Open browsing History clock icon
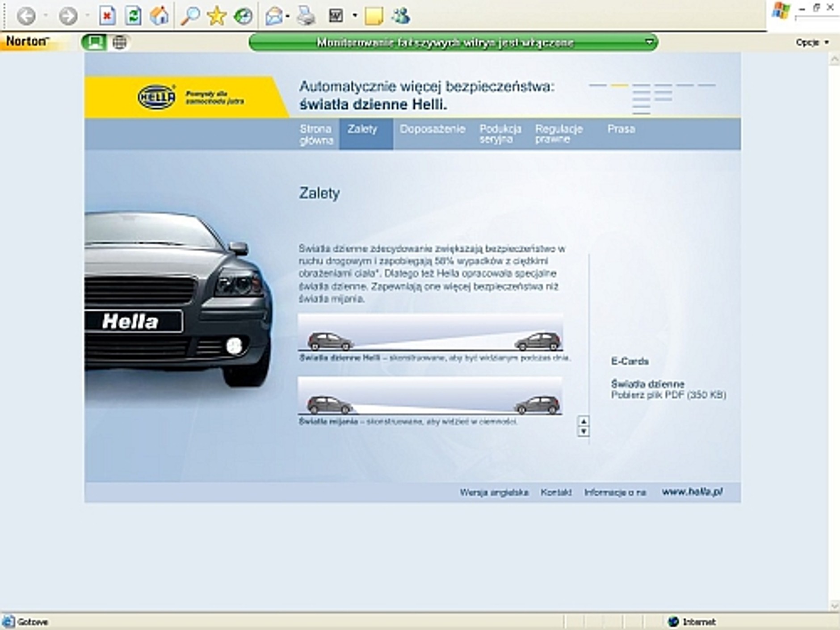This screenshot has height=630, width=840. [243, 17]
